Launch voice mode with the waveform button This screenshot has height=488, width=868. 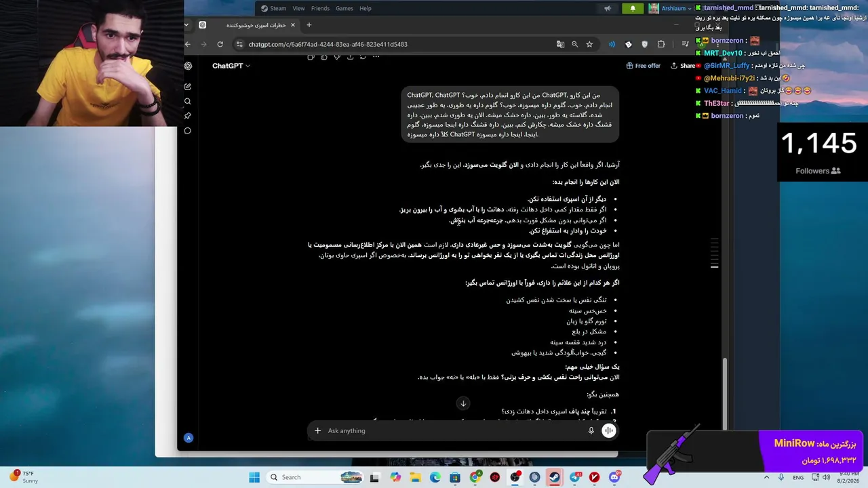(x=609, y=430)
